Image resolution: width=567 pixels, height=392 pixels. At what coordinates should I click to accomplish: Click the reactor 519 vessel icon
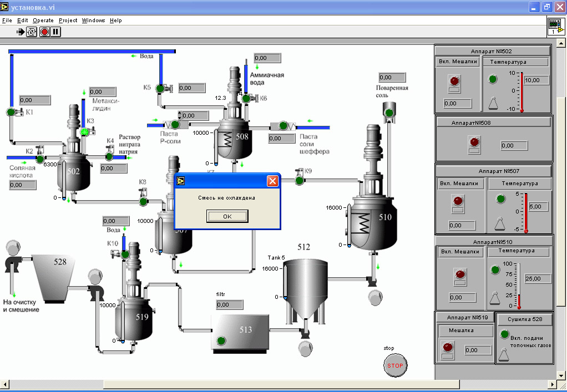(x=134, y=320)
